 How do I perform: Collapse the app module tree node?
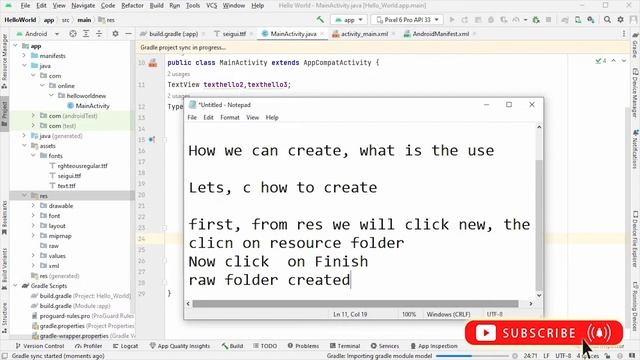click(x=16, y=46)
